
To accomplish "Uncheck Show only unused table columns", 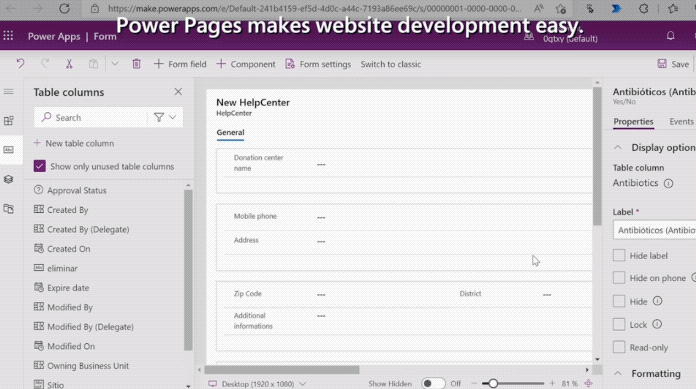I will point(40,166).
